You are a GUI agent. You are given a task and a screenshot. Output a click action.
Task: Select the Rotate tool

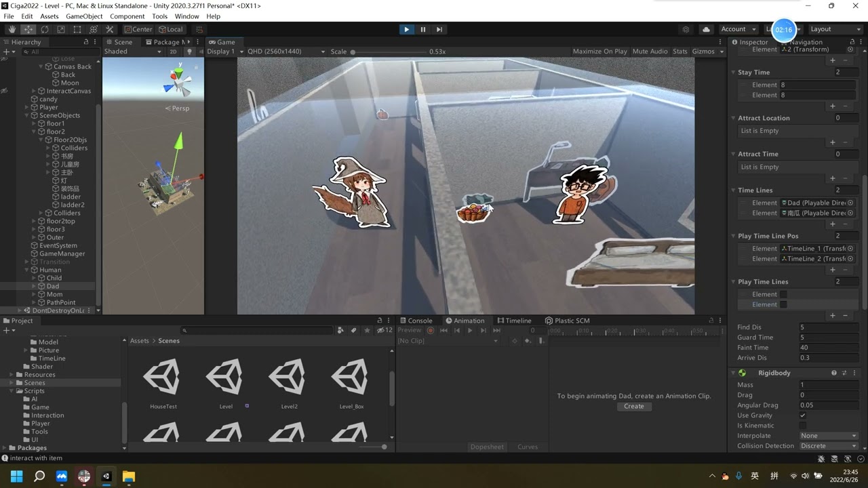tap(44, 29)
